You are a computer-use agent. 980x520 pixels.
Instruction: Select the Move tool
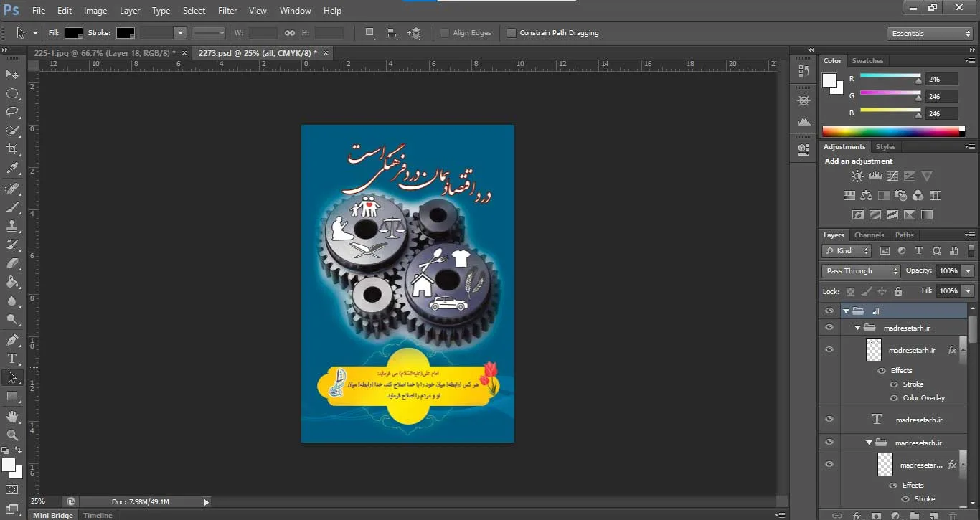[x=12, y=75]
